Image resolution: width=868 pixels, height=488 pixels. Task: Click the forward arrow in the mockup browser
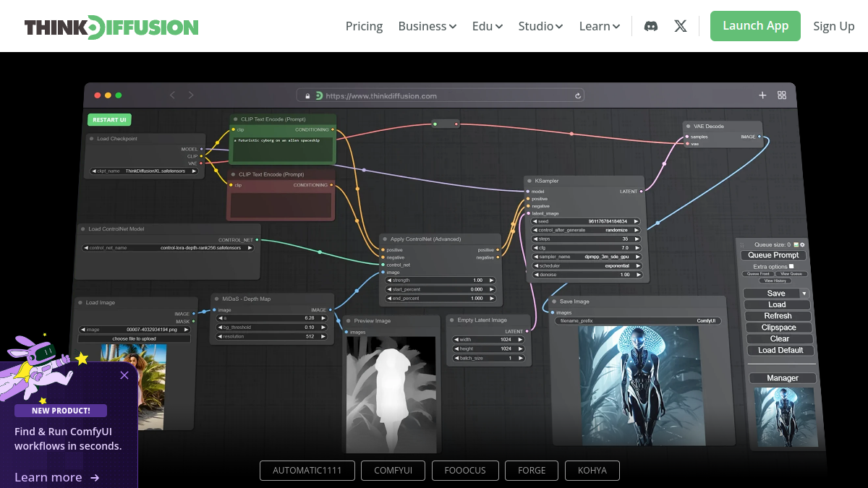point(191,95)
